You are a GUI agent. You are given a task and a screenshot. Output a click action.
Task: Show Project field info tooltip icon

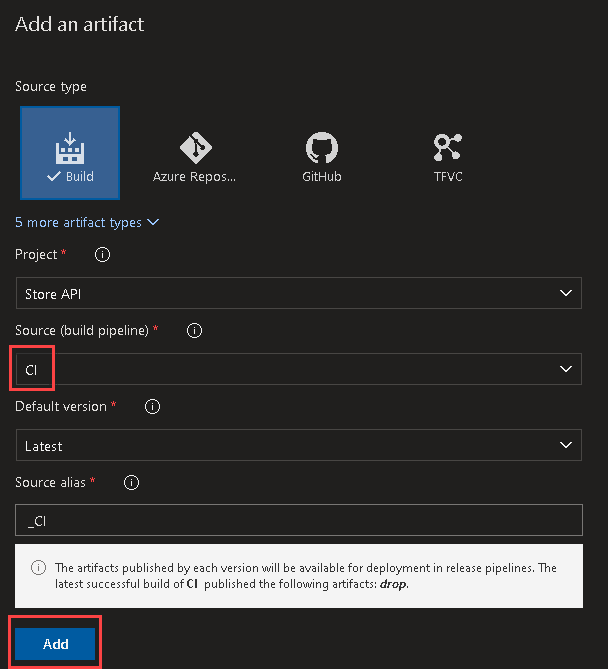[102, 255]
